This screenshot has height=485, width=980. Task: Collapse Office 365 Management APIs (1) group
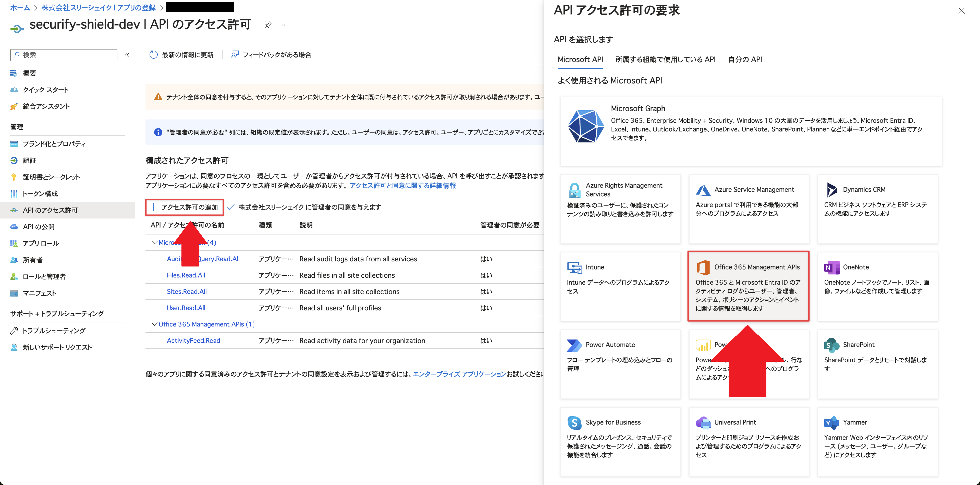point(154,324)
